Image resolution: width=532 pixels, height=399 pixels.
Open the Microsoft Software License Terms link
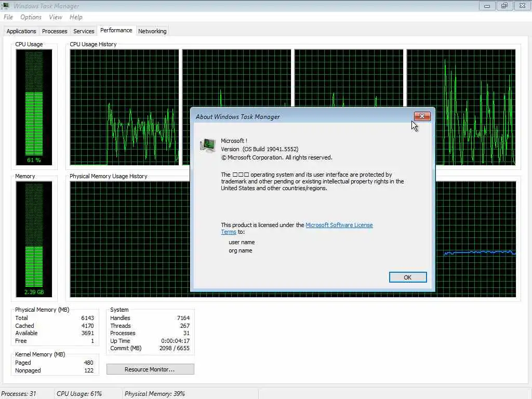pyautogui.click(x=339, y=225)
